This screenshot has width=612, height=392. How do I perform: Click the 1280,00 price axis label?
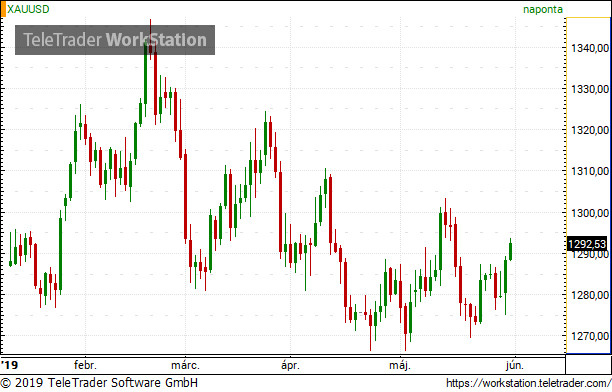click(x=590, y=295)
